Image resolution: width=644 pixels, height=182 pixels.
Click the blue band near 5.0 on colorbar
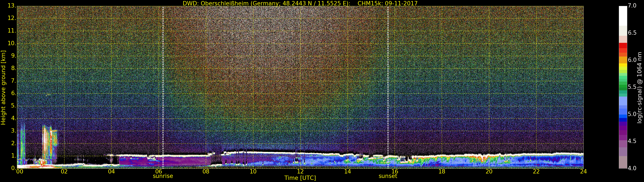coord(623,114)
